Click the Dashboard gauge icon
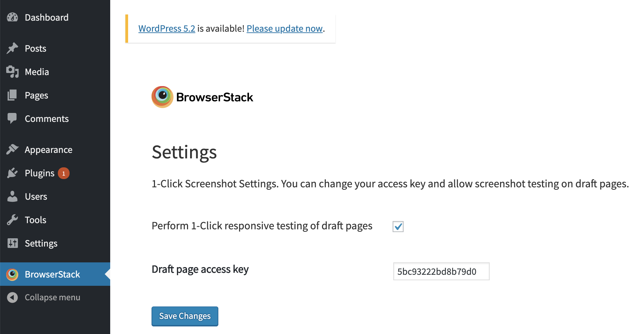This screenshot has height=334, width=644. click(12, 17)
